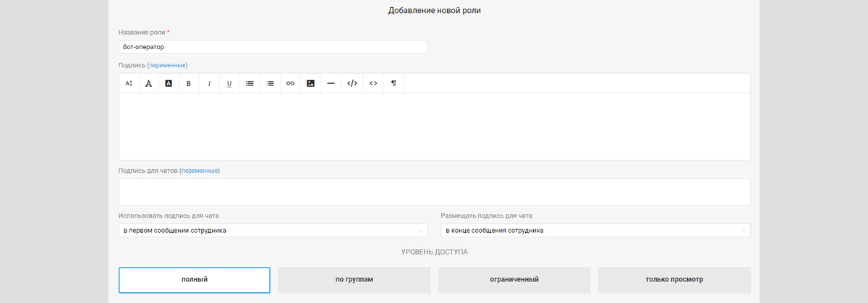Expand "Использовать подпись для чата" dropdown

[x=273, y=231]
